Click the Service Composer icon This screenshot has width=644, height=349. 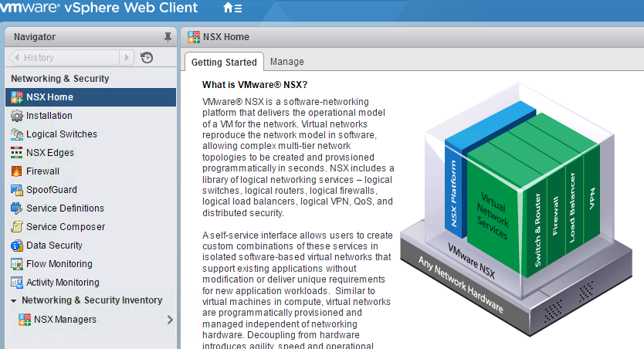pos(17,227)
